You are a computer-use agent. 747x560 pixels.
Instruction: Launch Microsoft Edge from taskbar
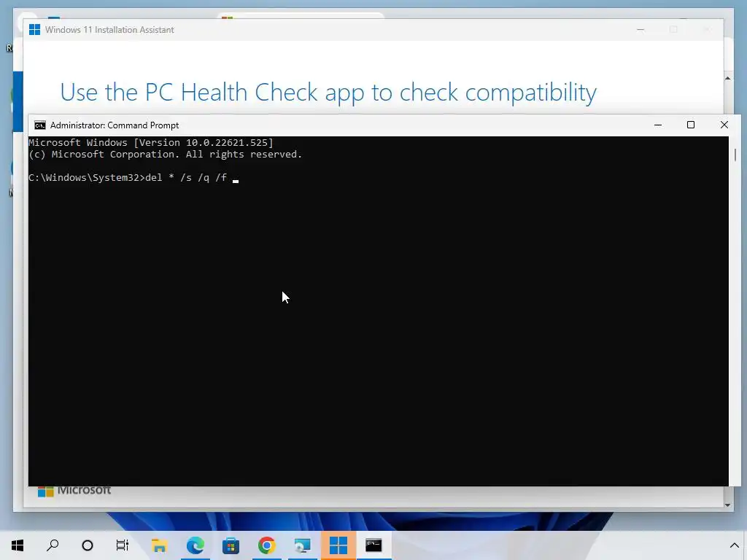click(x=195, y=545)
